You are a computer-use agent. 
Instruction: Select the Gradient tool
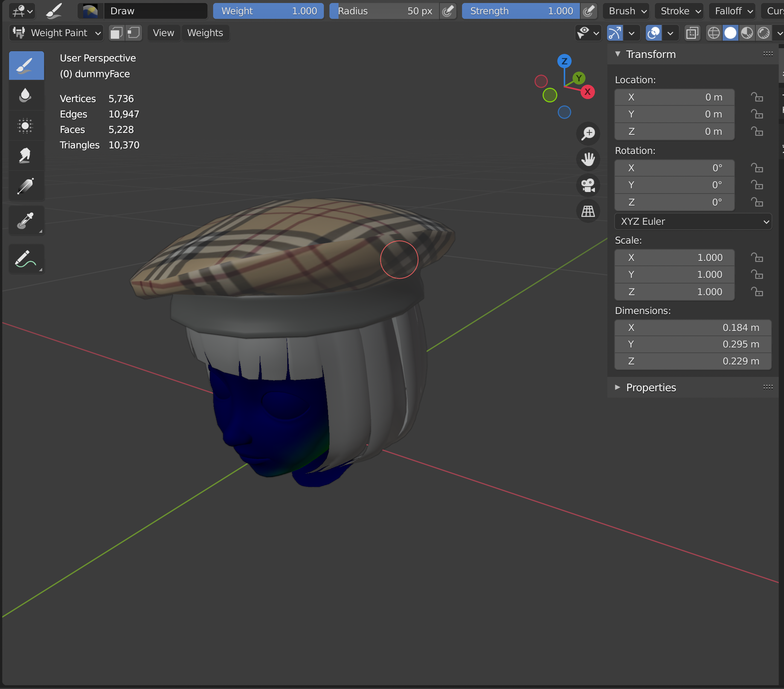pos(26,186)
